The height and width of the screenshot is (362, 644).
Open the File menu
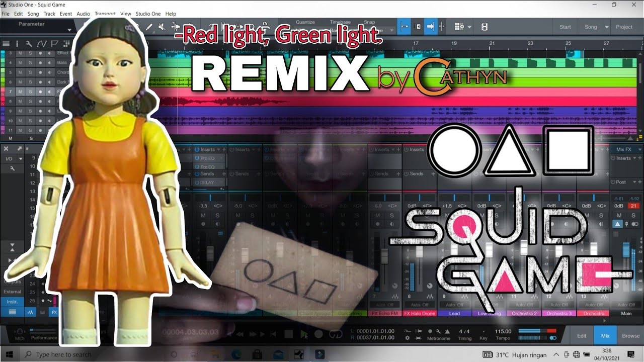(x=6, y=14)
